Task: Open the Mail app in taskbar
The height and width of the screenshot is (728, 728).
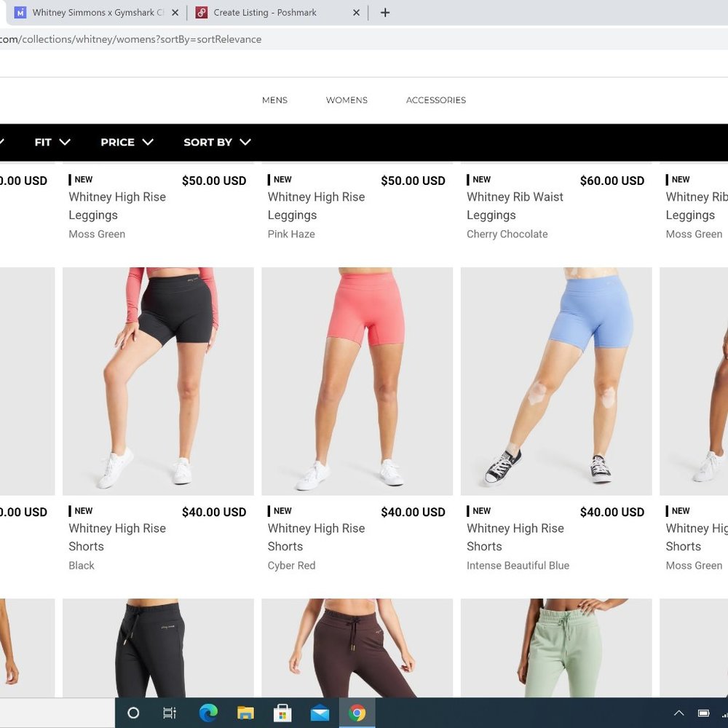Action: pyautogui.click(x=320, y=713)
